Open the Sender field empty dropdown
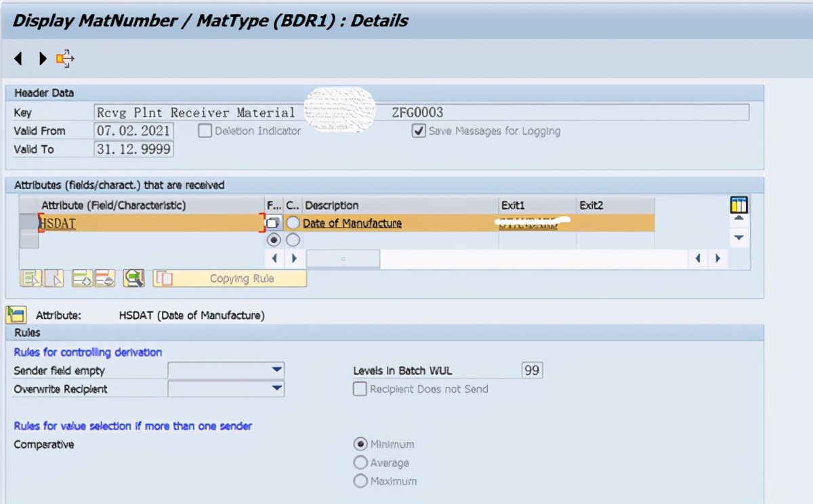Screen dimensions: 813x504 pyautogui.click(x=275, y=371)
